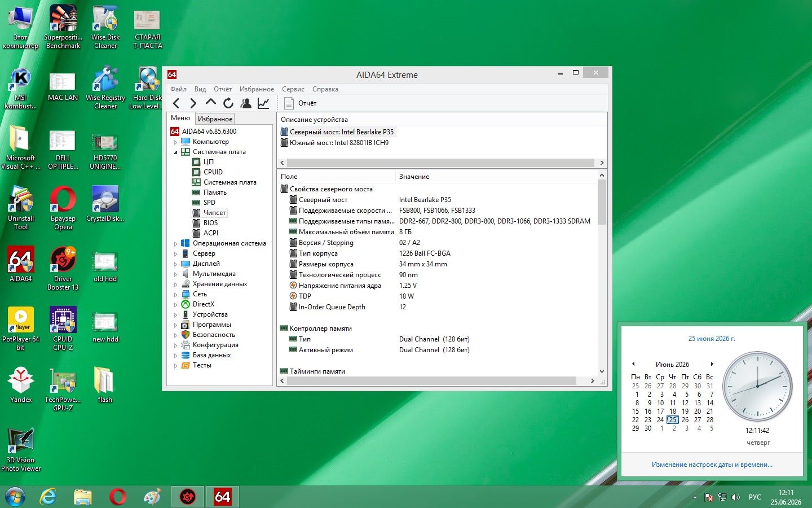
Task: Go to next month in calendar
Action: [712, 364]
